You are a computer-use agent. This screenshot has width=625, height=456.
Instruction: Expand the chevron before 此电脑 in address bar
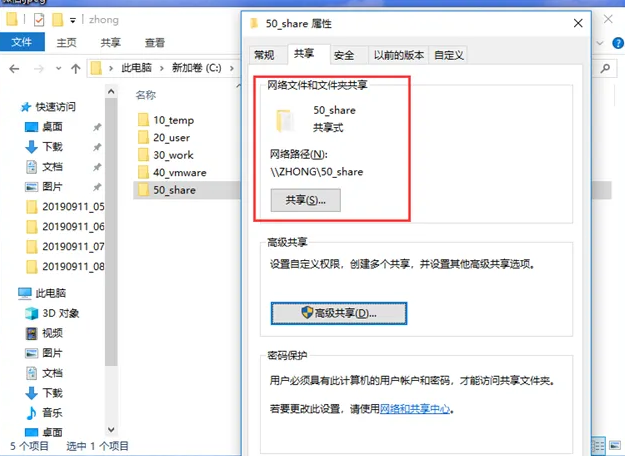click(111, 68)
